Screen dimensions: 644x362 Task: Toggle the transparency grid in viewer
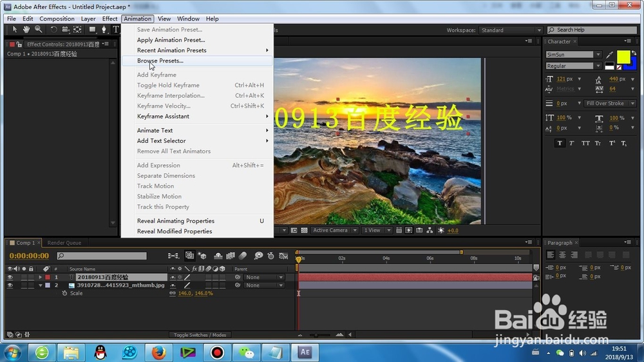[x=305, y=231]
